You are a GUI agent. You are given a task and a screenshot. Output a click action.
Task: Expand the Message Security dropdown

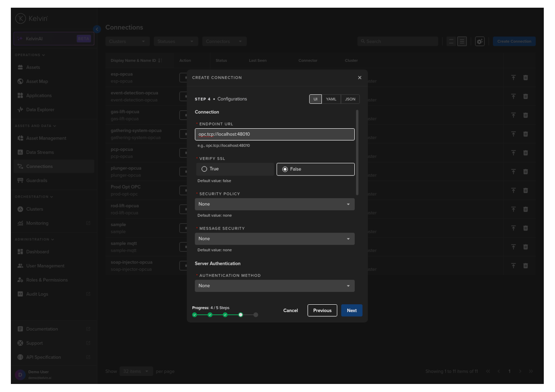(274, 239)
